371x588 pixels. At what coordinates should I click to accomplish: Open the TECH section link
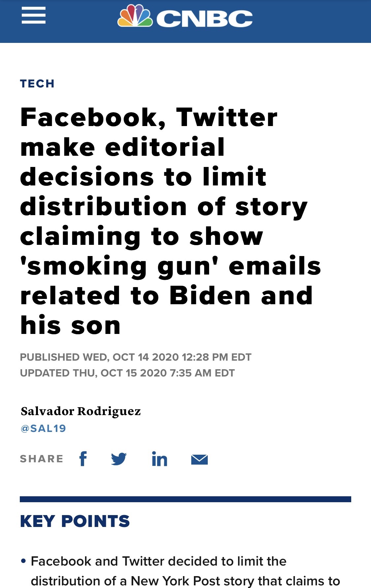point(37,84)
